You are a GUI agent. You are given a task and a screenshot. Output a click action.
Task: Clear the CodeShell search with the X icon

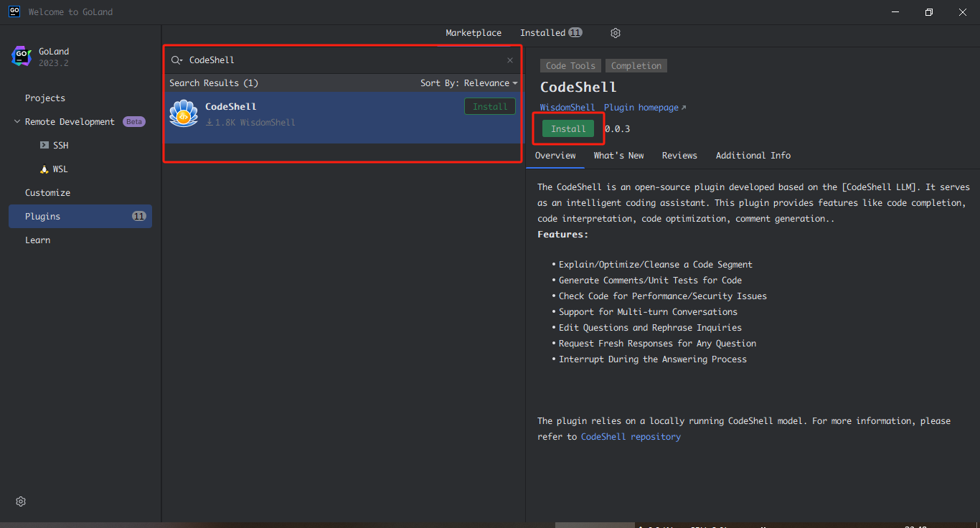tap(510, 60)
